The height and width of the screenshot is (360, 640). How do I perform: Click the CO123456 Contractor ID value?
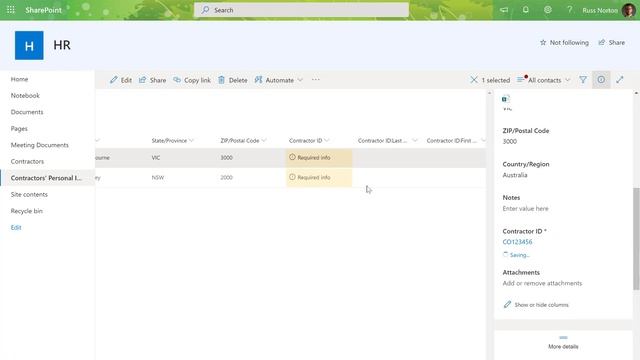click(x=517, y=242)
